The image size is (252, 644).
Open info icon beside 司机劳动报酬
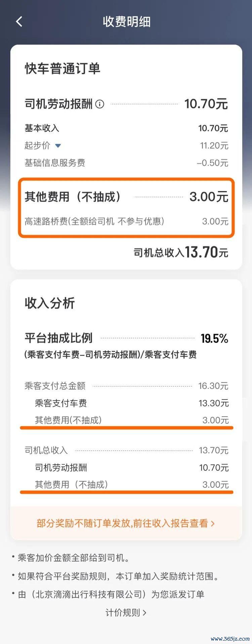[x=100, y=104]
